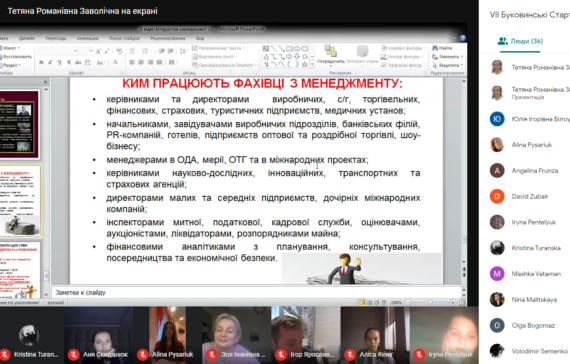Toggle italic formatting in PowerPoint ribbon
The height and width of the screenshot is (364, 570).
point(50,62)
